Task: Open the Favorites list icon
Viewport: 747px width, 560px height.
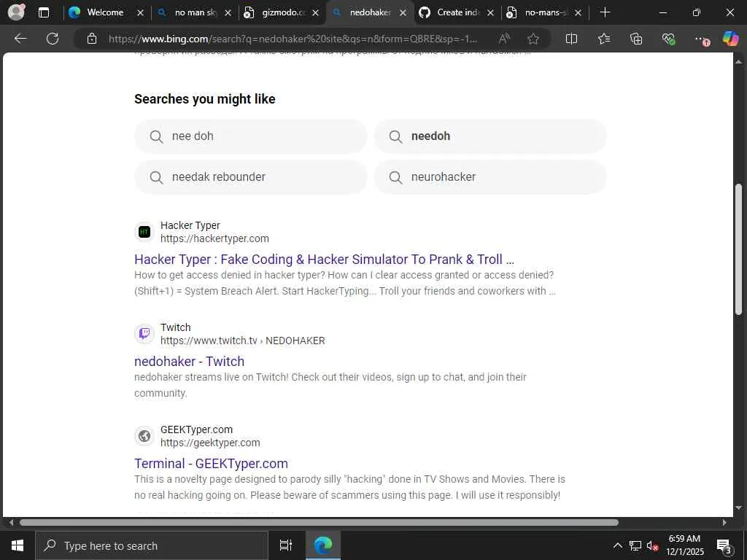Action: click(603, 39)
